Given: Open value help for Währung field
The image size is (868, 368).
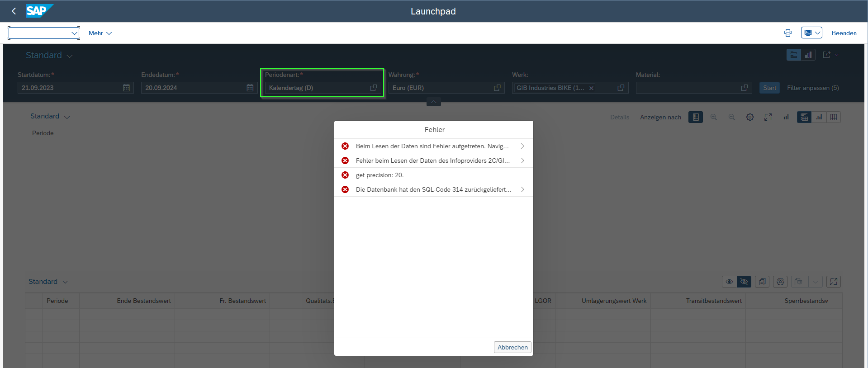Looking at the screenshot, I should (497, 88).
